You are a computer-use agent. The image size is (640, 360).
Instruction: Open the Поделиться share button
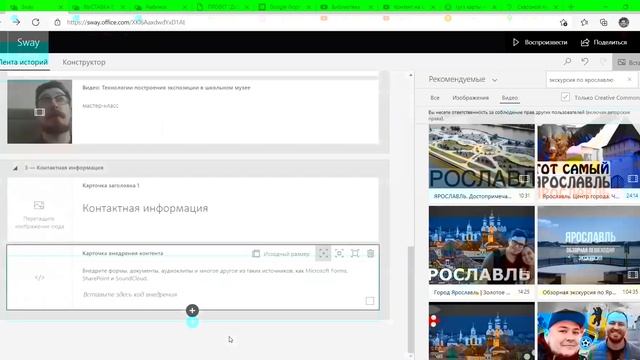point(603,42)
